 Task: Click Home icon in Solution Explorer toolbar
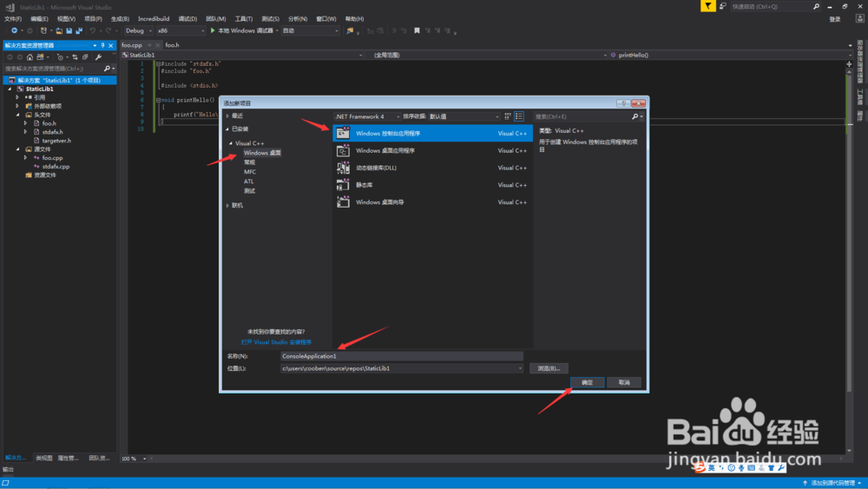click(30, 57)
